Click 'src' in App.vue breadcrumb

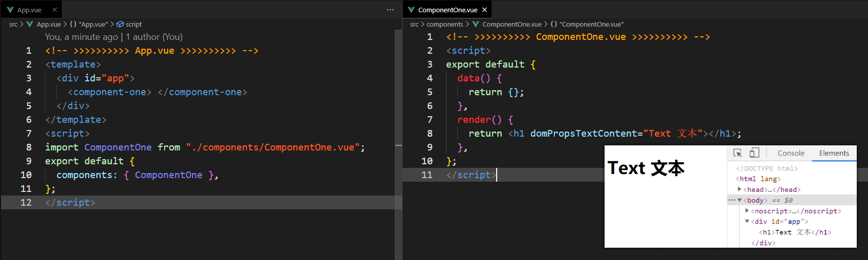(13, 24)
